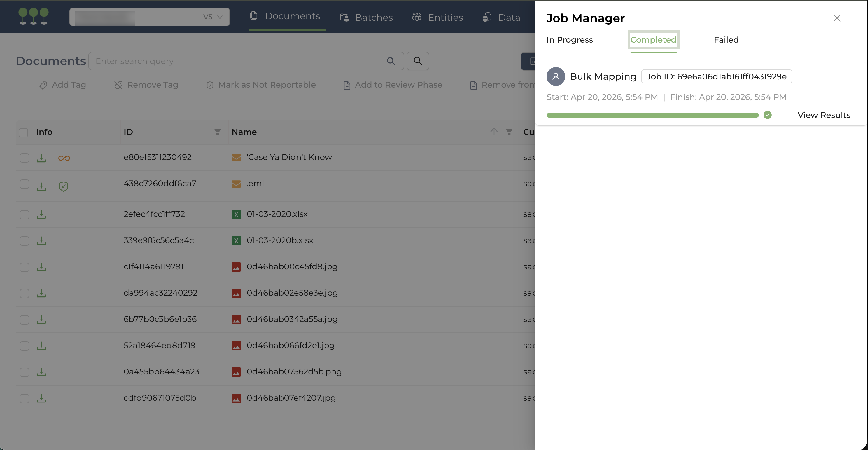
Task: Check the row checkbox for 0d46bab07562d5b.png
Action: [24, 372]
